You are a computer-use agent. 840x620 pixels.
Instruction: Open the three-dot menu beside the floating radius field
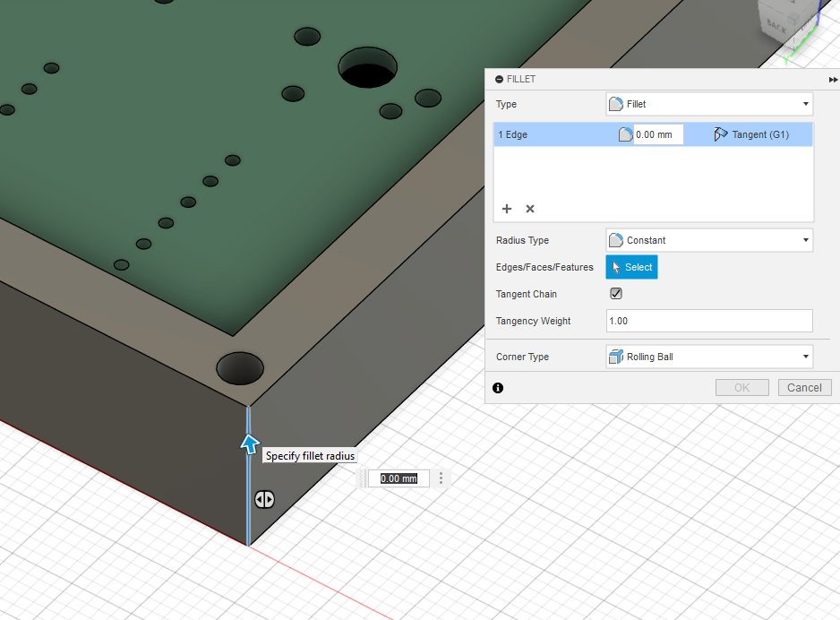440,478
